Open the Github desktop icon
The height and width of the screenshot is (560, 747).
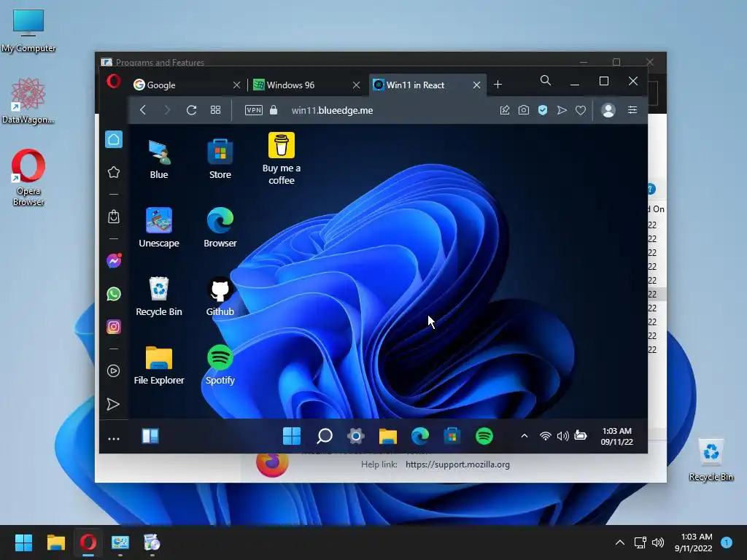point(220,296)
